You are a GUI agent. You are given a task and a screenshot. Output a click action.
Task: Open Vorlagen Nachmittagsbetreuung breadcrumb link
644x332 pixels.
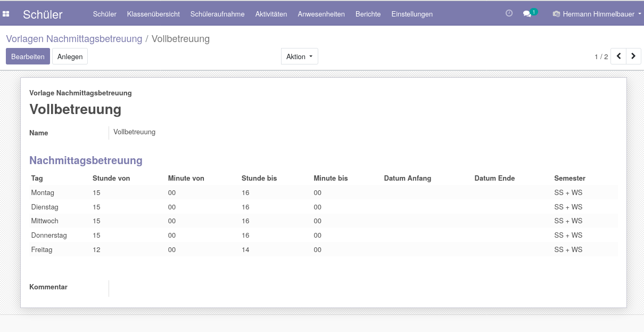(x=74, y=39)
